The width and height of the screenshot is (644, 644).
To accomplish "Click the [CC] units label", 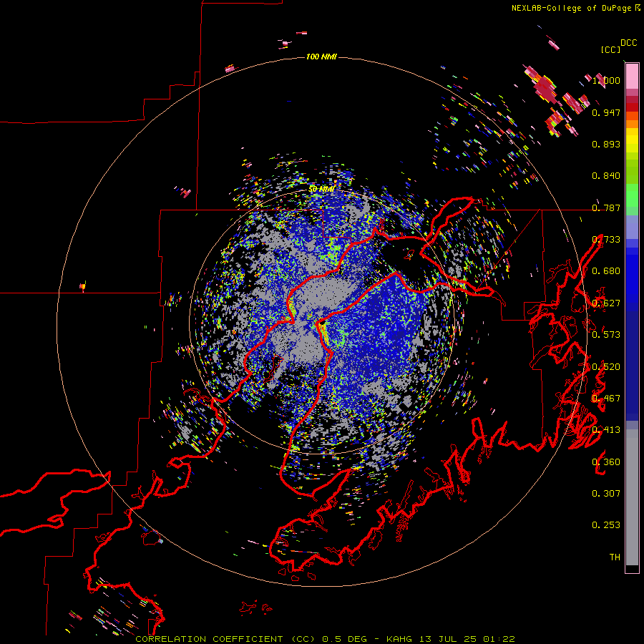I will click(x=610, y=49).
